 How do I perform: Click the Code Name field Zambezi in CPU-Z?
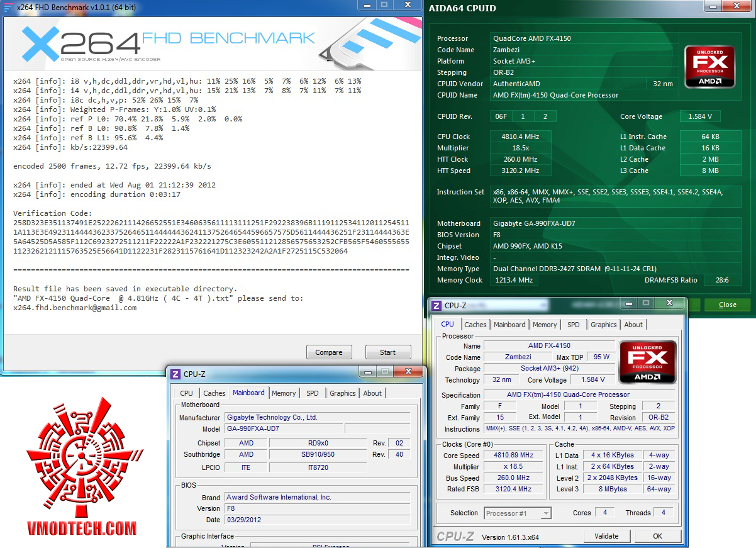518,357
